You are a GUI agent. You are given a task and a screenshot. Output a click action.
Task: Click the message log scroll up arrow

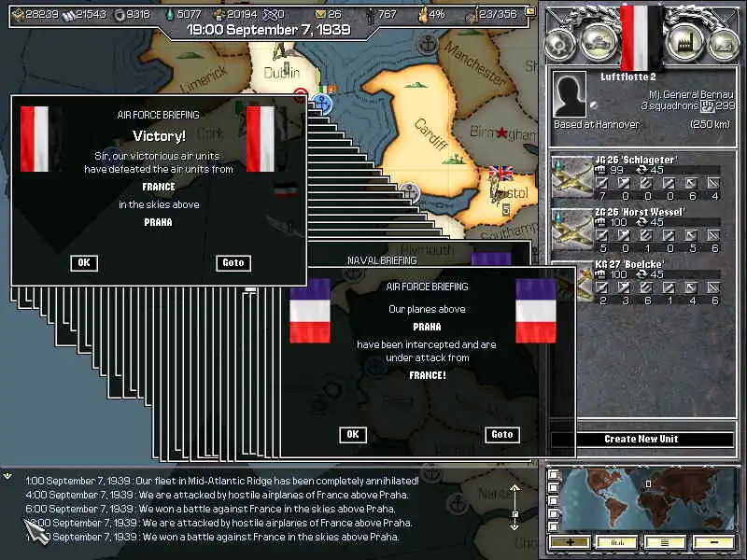pyautogui.click(x=514, y=489)
